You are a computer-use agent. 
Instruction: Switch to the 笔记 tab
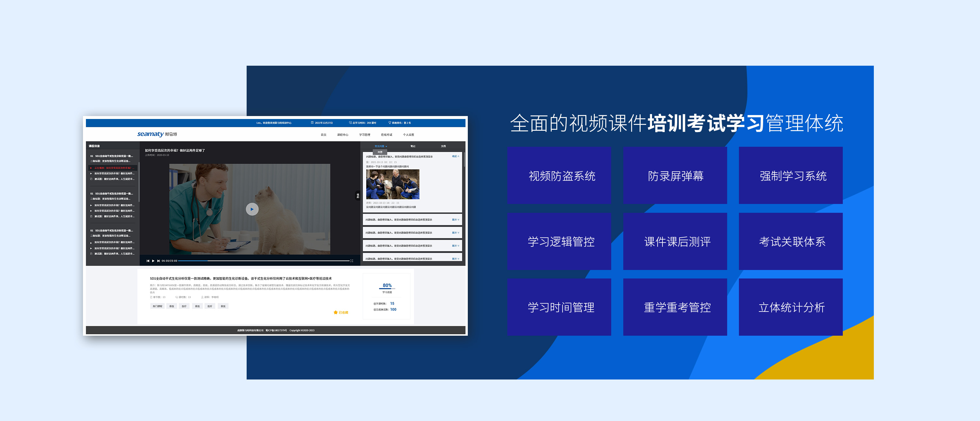click(x=413, y=146)
